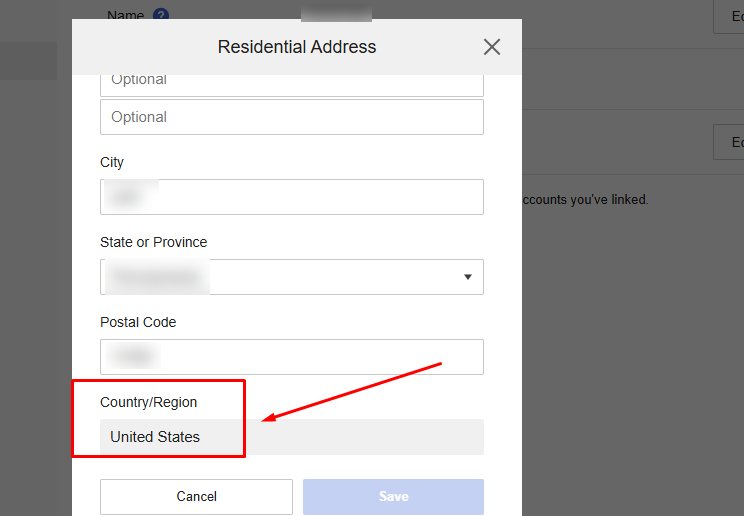Viewport: 744px width, 516px height.
Task: Click the lower Edit button behind the dialog
Action: (732, 142)
